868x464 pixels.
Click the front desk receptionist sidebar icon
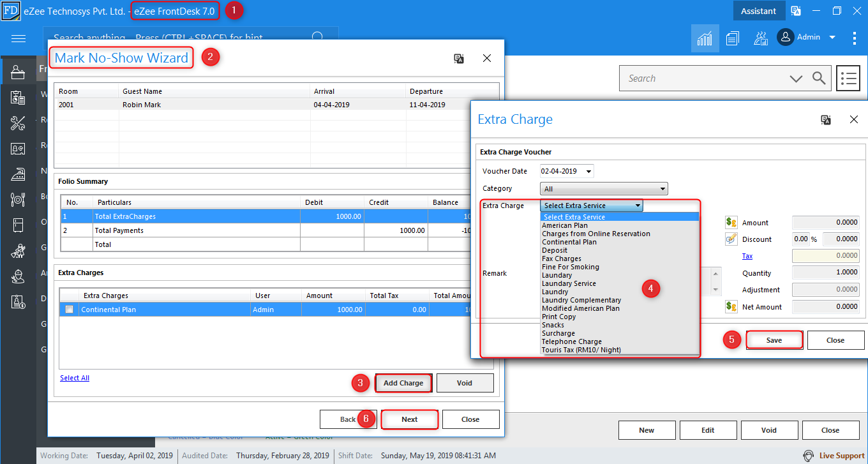pos(18,71)
